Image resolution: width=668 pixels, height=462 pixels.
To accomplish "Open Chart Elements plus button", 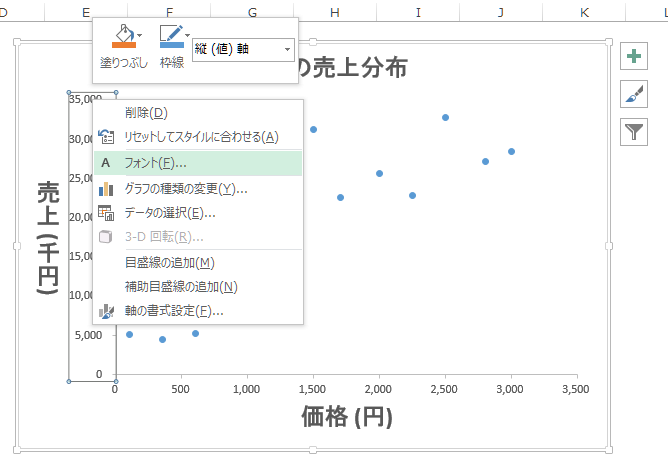I will [x=634, y=56].
